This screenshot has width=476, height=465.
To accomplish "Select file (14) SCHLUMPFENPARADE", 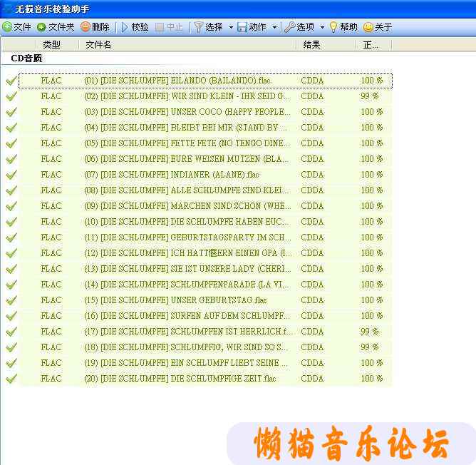I will coord(187,285).
